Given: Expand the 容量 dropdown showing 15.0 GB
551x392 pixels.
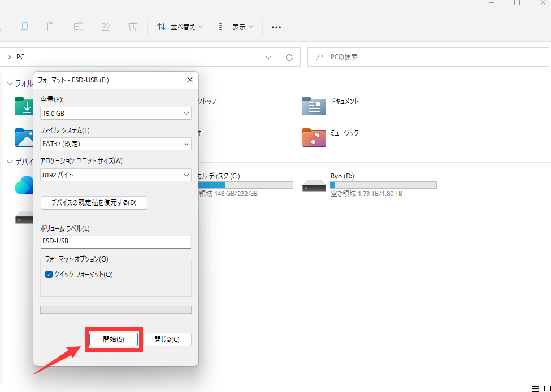Looking at the screenshot, I should (x=116, y=114).
